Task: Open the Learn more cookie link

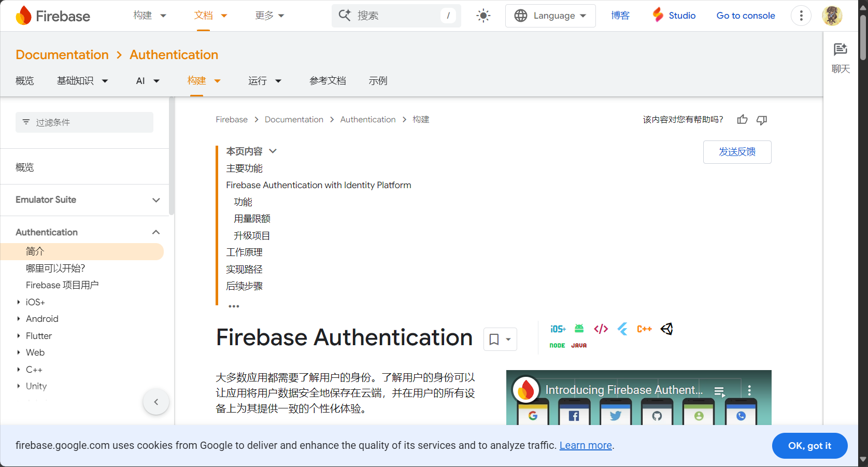Action: tap(586, 446)
